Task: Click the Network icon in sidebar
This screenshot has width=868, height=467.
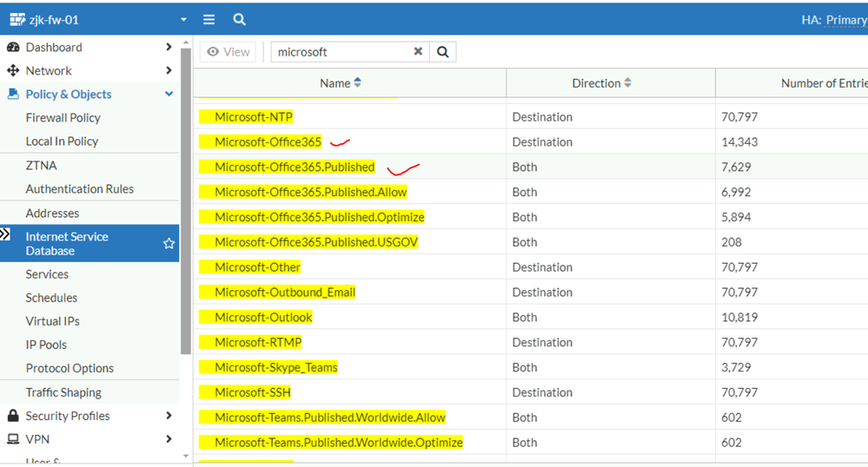Action: [13, 71]
